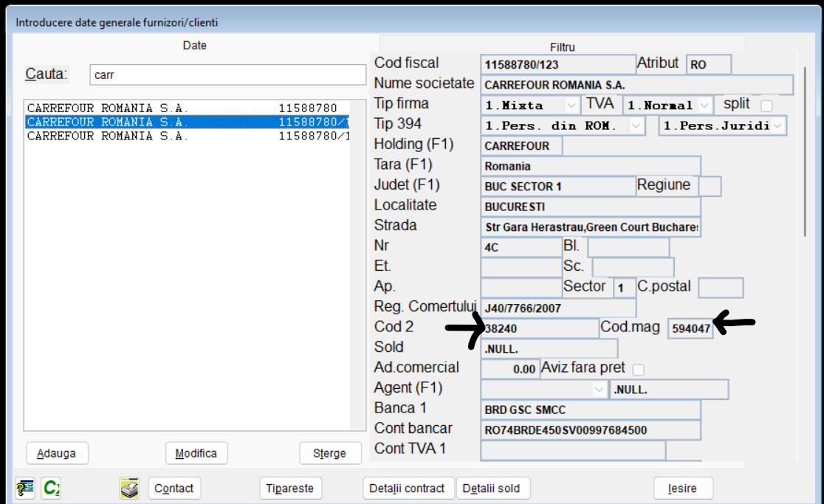
Task: Click the Localitate BUCURESTI field
Action: tap(590, 207)
